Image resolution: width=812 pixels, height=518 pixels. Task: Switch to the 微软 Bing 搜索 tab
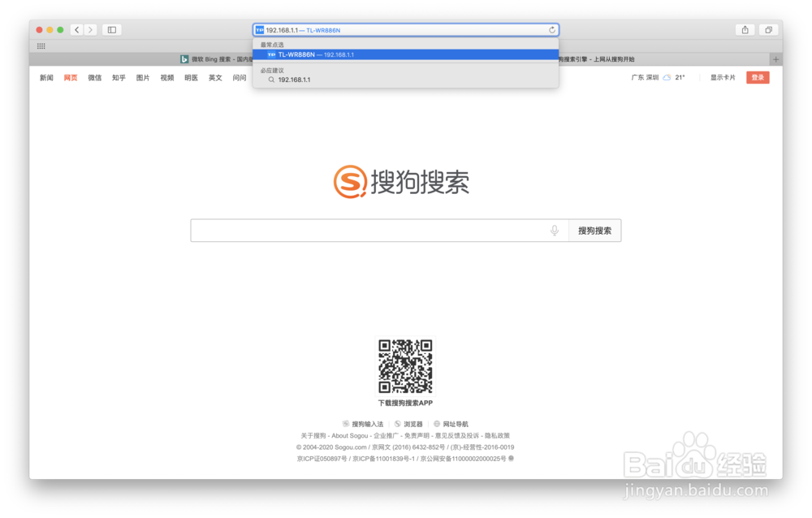[217, 59]
